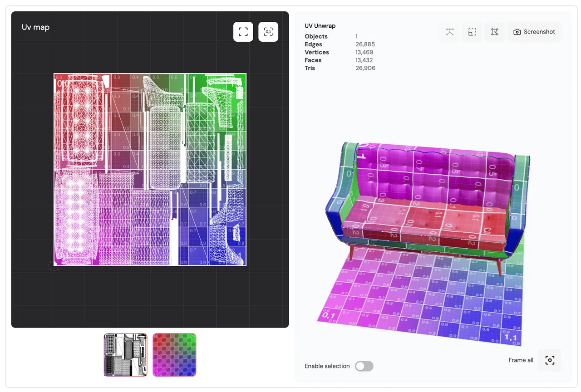Viewport: 581px width, 392px height.
Task: Click the square-with-corner-nodes icon beside Screenshot
Action: pyautogui.click(x=495, y=32)
